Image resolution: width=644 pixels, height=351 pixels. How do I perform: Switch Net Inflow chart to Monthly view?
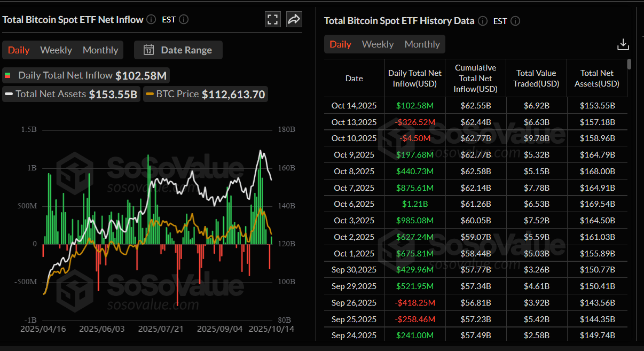tap(100, 50)
